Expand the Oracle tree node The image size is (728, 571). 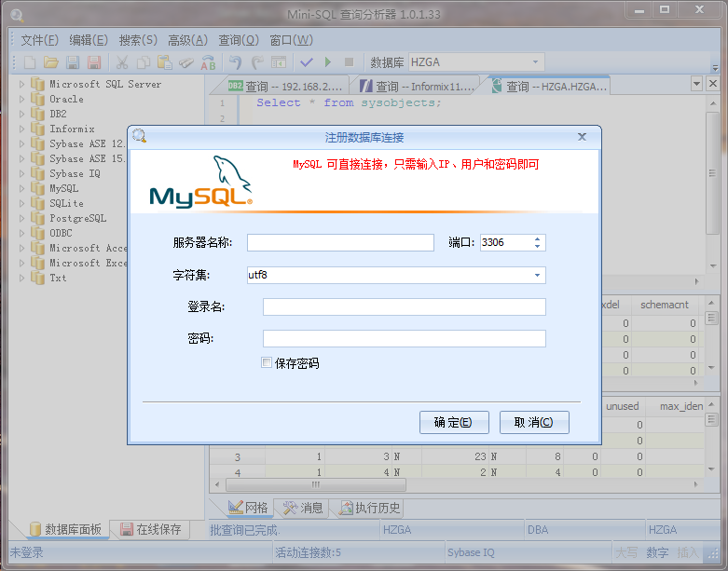21,99
